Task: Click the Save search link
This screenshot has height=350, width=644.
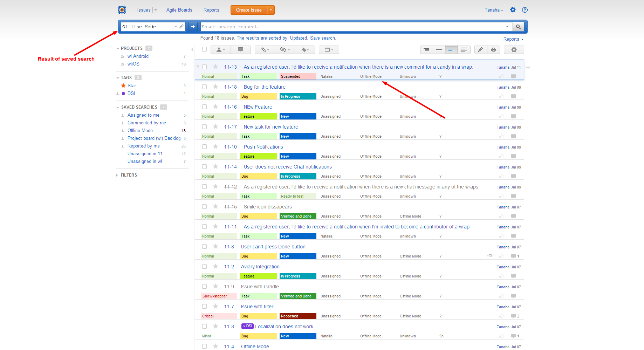Action: pyautogui.click(x=322, y=38)
